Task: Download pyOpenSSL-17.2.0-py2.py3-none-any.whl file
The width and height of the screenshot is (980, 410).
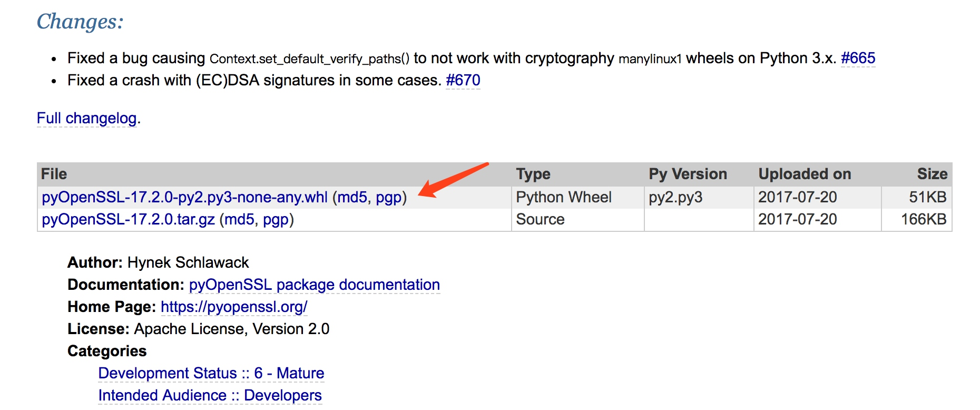Action: click(184, 197)
